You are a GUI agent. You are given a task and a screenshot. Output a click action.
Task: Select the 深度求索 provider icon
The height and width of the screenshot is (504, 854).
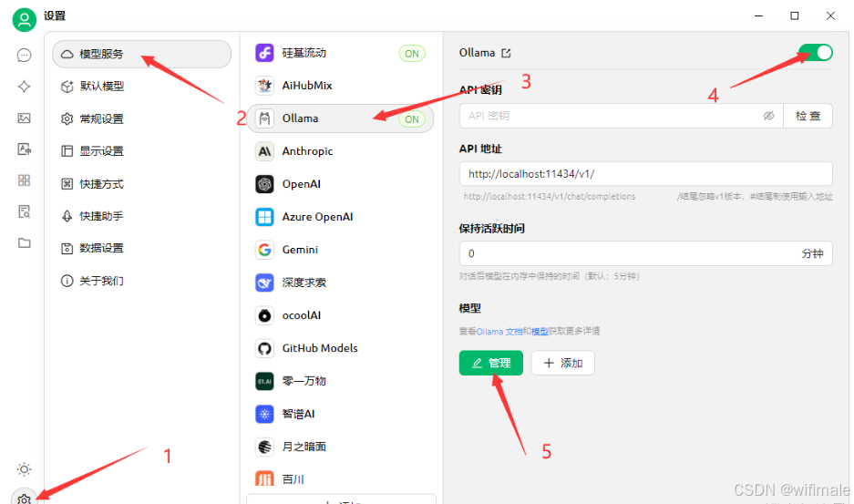click(264, 283)
